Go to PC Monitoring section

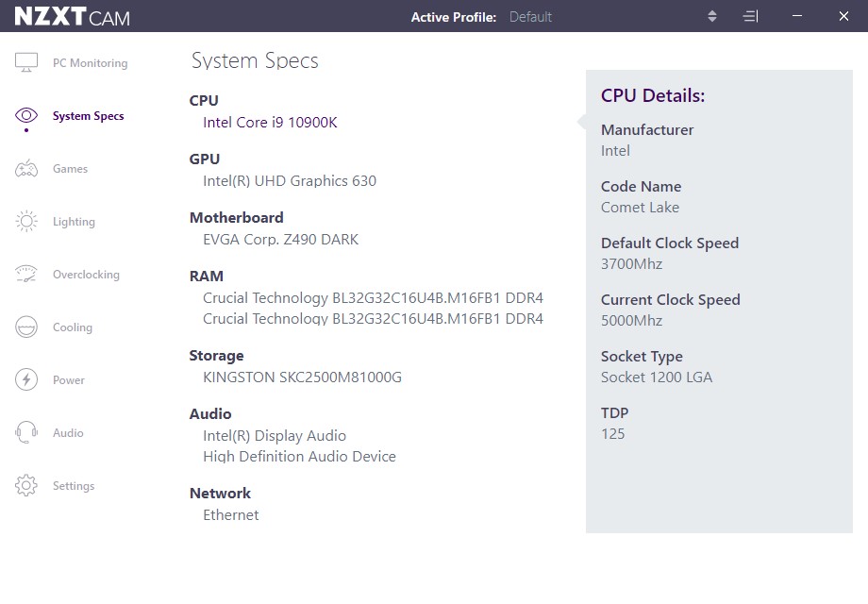[91, 63]
